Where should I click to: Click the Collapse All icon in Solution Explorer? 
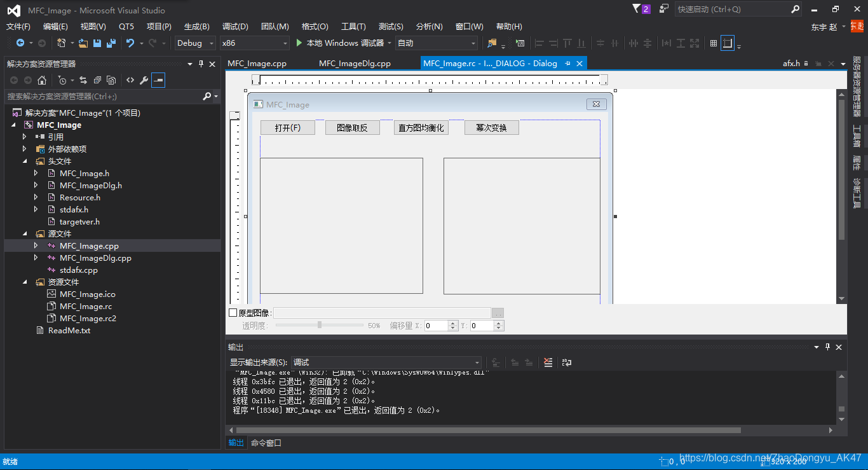[x=97, y=80]
